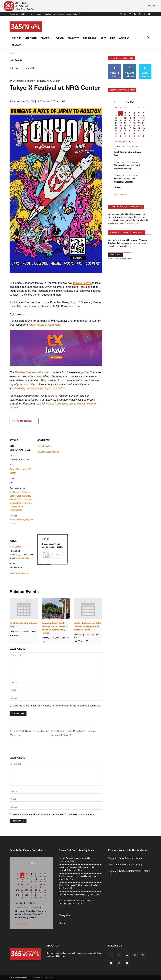
Task: Open Pinterest icon in footer Follow Us
Action: tap(135, 955)
